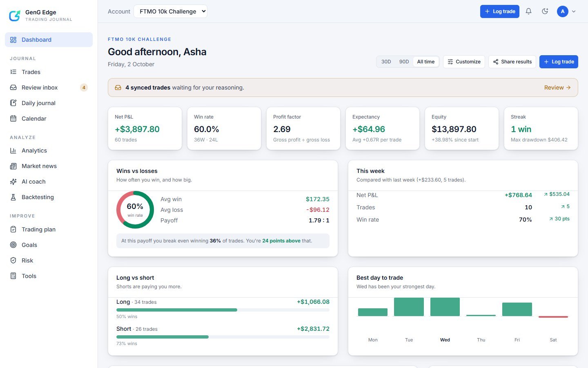The height and width of the screenshot is (368, 588).
Task: Click the Profit factor value 2.69
Action: coord(282,129)
